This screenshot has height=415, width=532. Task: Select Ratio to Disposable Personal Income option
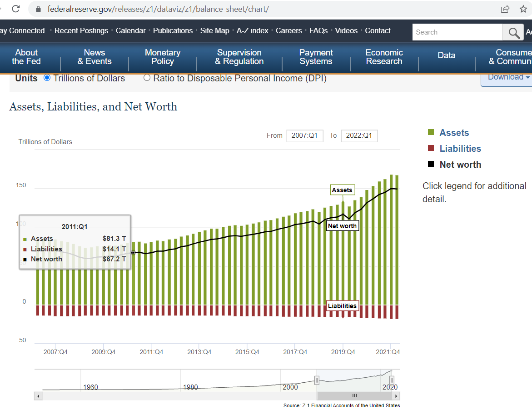(x=147, y=78)
